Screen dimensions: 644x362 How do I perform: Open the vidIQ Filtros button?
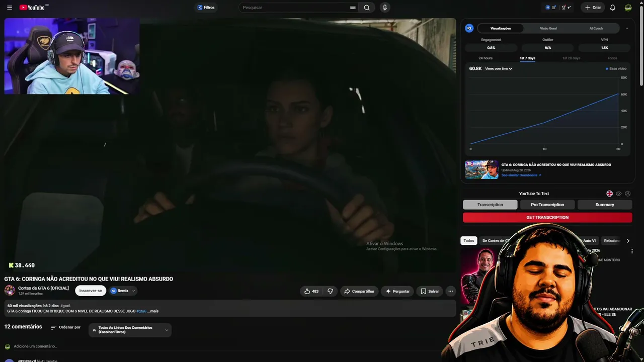[x=206, y=8]
